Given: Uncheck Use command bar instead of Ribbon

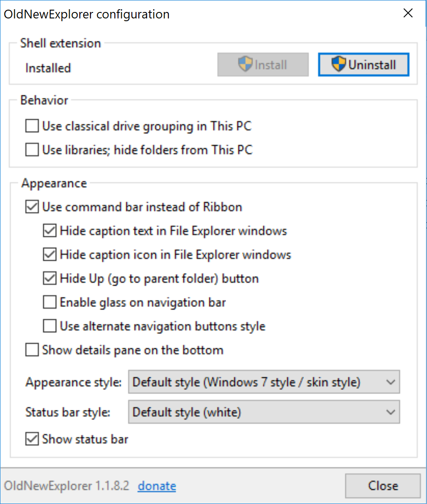Looking at the screenshot, I should coord(32,207).
